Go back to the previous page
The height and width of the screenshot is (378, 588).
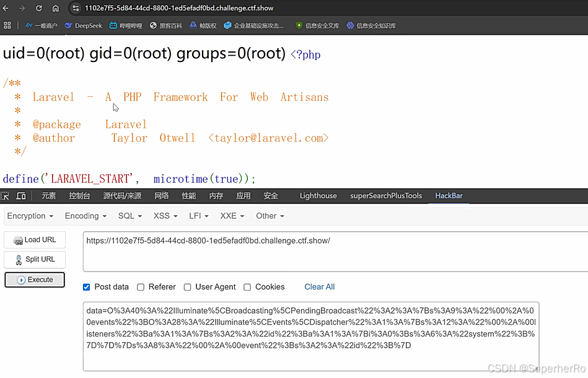[6, 8]
